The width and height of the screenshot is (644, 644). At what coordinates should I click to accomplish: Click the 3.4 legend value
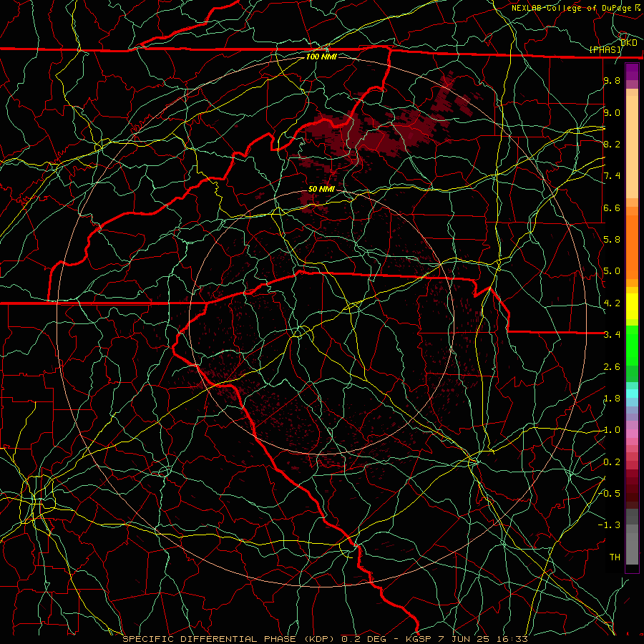612,335
